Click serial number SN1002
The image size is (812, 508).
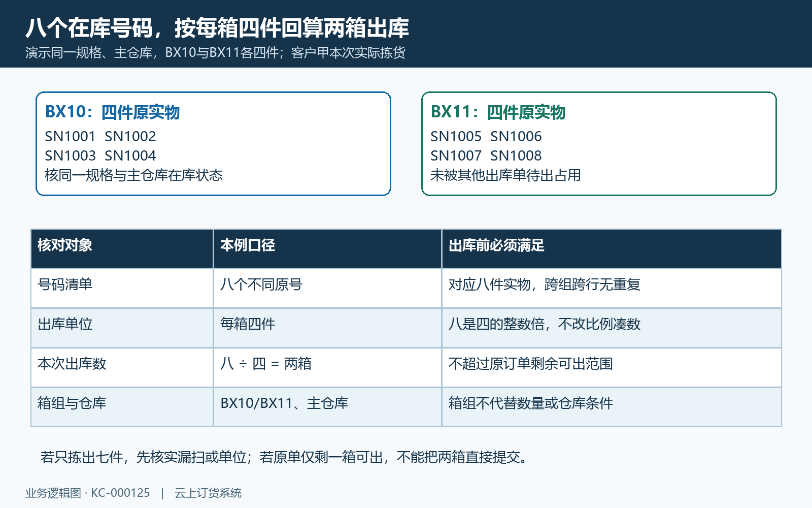click(130, 137)
